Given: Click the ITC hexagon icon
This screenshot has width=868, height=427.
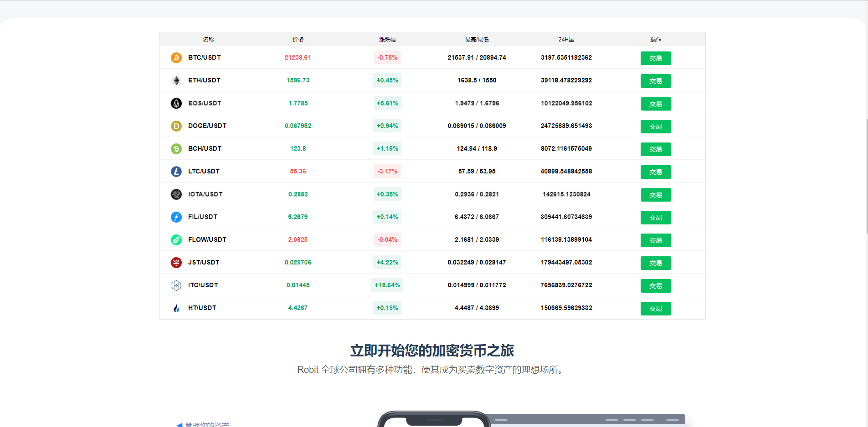Looking at the screenshot, I should click(x=176, y=285).
